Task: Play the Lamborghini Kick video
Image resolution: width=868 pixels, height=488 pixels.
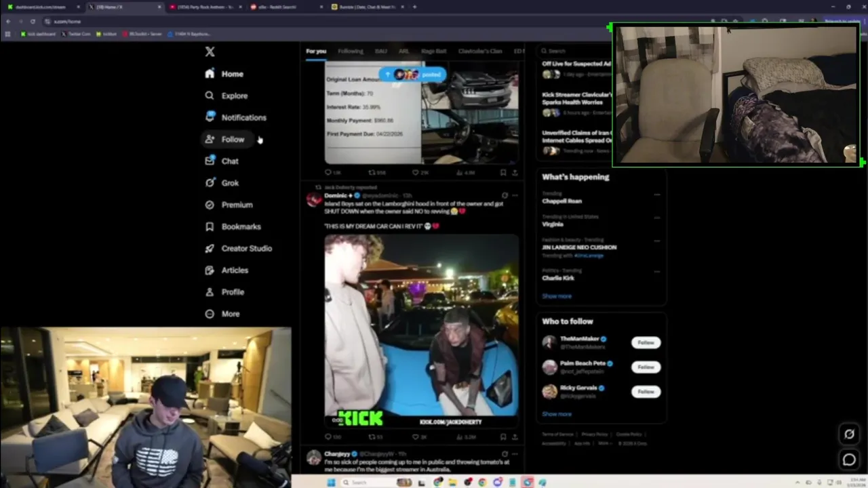Action: click(421, 331)
